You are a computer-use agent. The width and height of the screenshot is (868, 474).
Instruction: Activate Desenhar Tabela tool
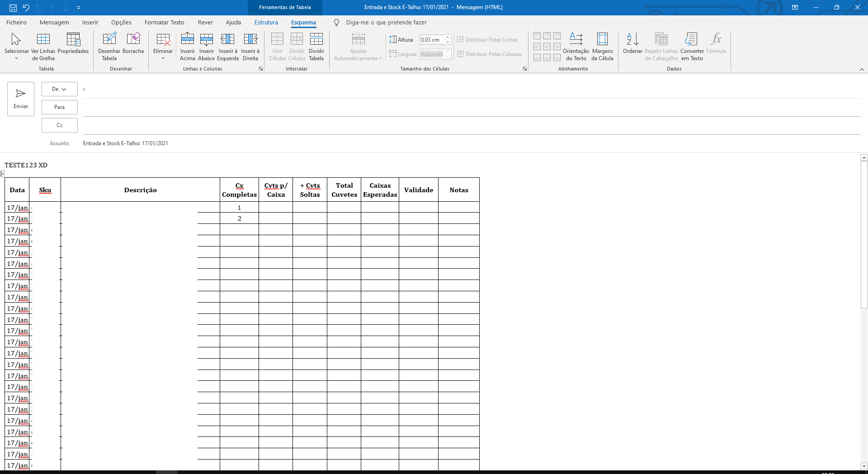(x=109, y=47)
